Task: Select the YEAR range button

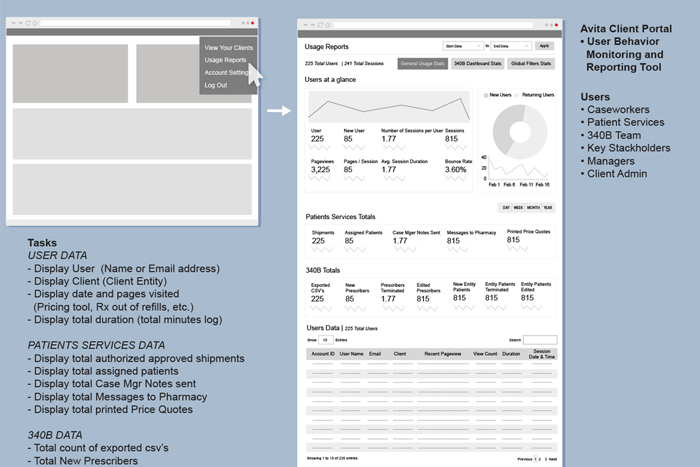Action: (548, 208)
